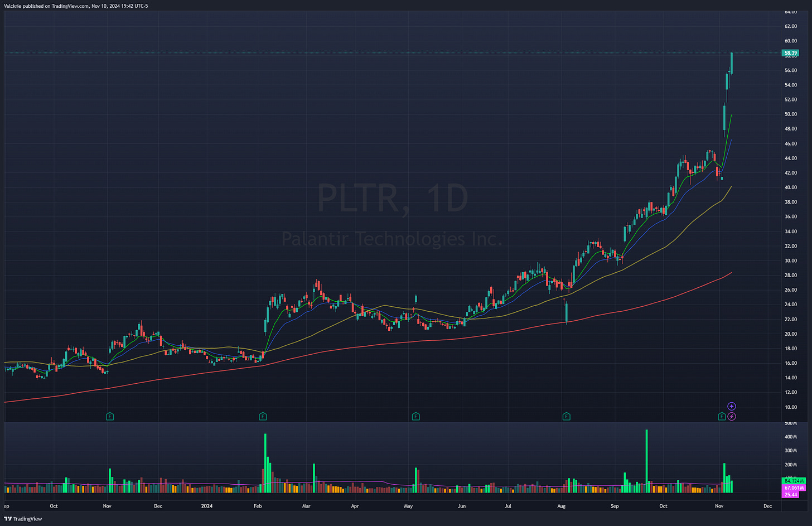This screenshot has height=526, width=812.
Task: Click the 30.00 price axis label
Action: tap(790, 260)
